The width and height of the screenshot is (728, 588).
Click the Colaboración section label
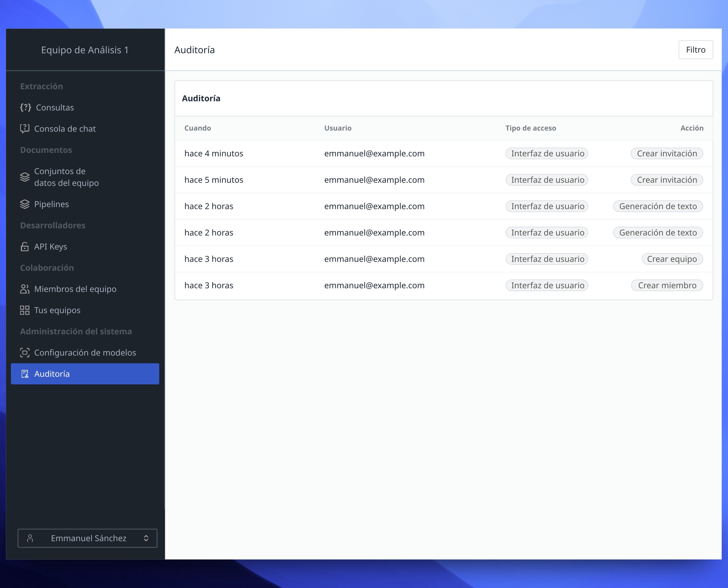[x=47, y=268]
